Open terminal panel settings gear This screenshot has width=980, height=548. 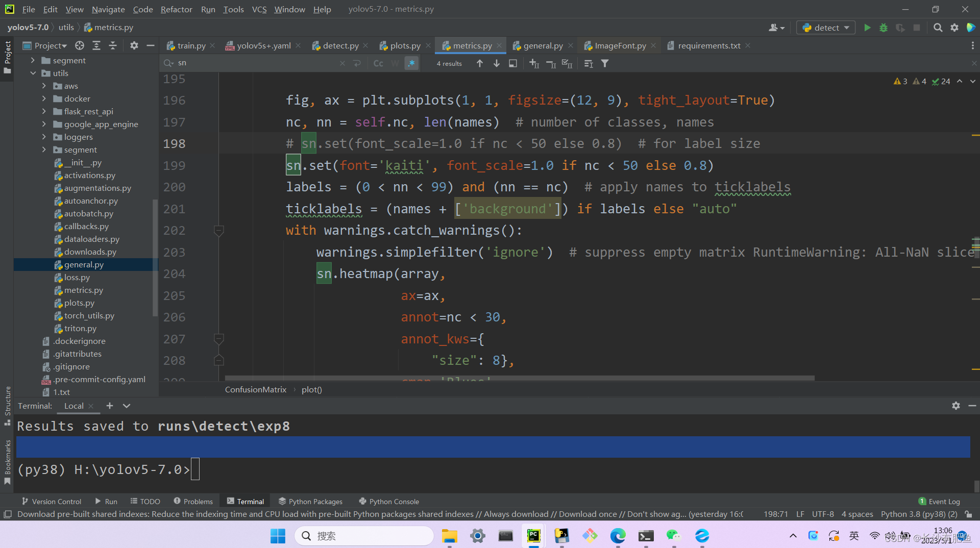pyautogui.click(x=955, y=406)
